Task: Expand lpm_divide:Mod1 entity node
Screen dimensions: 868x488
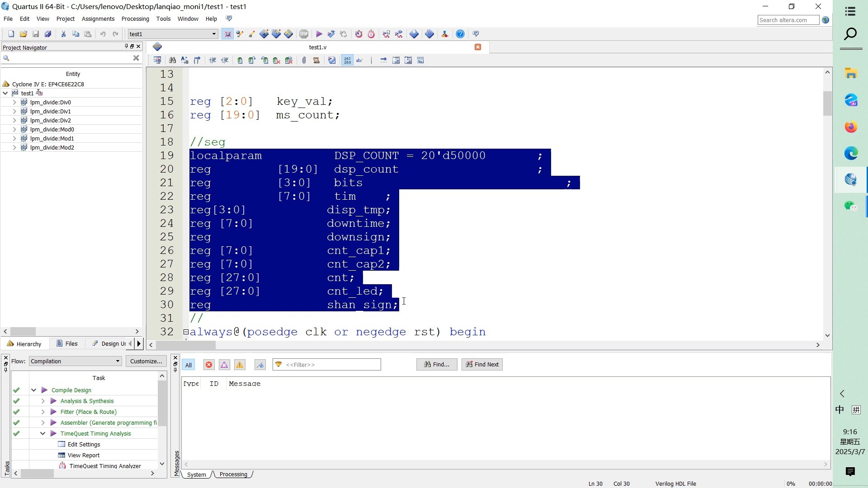Action: [14, 138]
